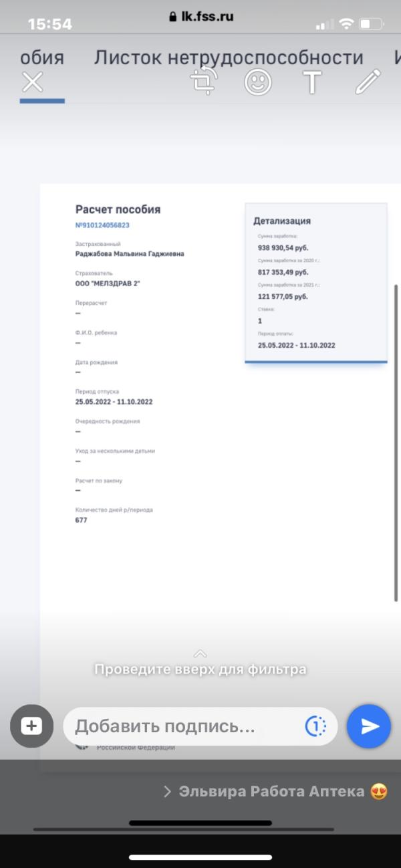
Task: Open link №910124056823
Action: pos(102,225)
